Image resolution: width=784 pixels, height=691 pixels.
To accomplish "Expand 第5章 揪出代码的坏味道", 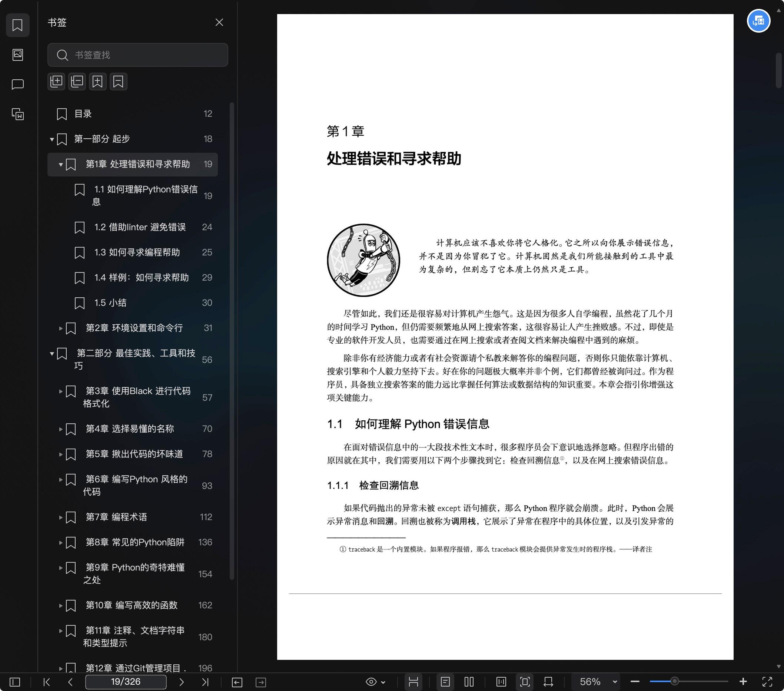I will (61, 454).
